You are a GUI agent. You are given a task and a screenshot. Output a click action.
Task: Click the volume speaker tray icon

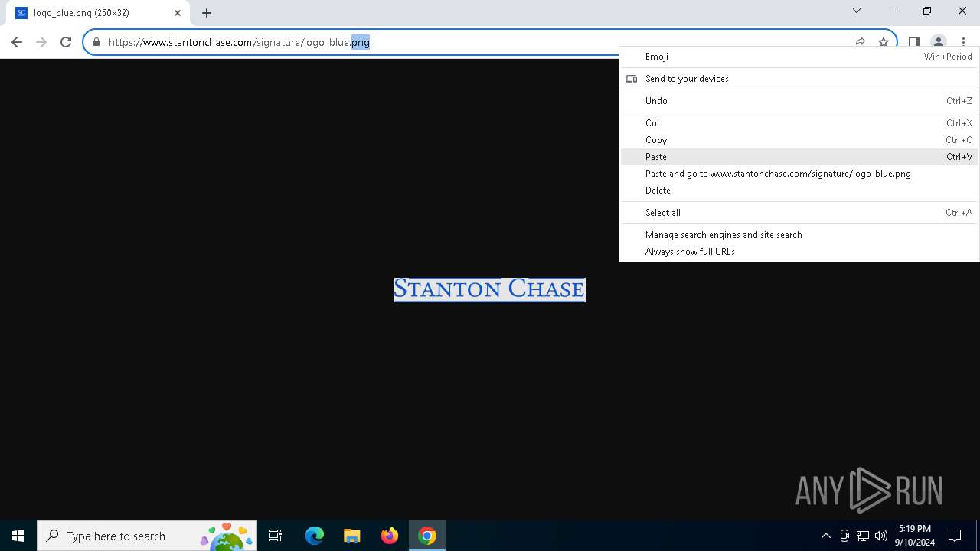tap(881, 536)
